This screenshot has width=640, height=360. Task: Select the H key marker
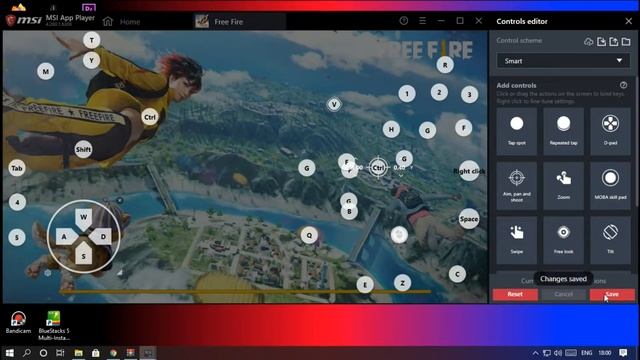(391, 129)
